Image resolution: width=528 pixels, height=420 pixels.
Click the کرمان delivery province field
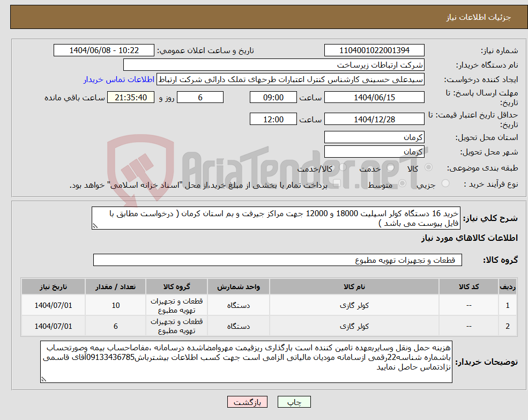(x=374, y=137)
